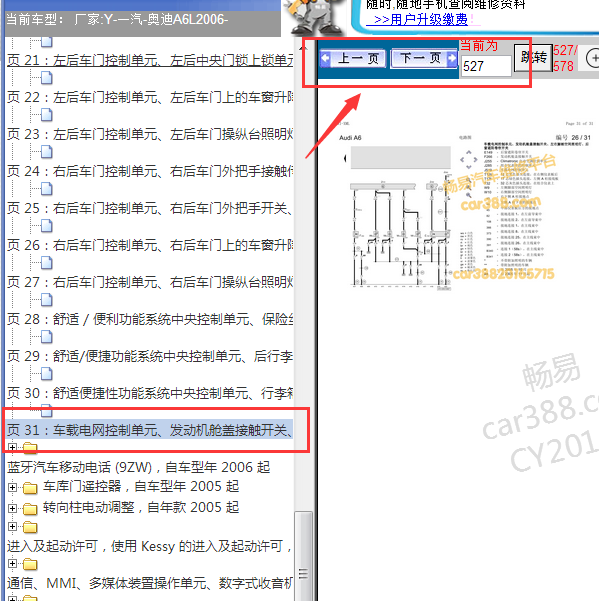Click document icon above page 30 row
The width and height of the screenshot is (599, 601).
coord(46,374)
